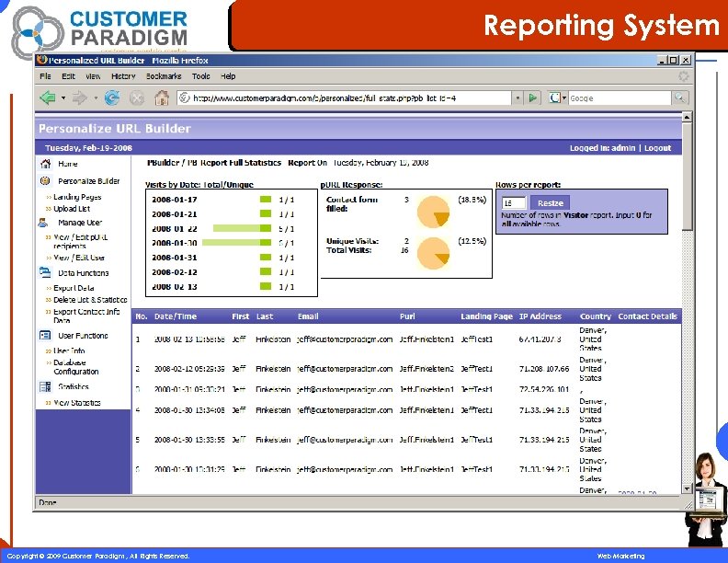Click the 2008-02-13 date row label
The height and width of the screenshot is (563, 728).
175,287
